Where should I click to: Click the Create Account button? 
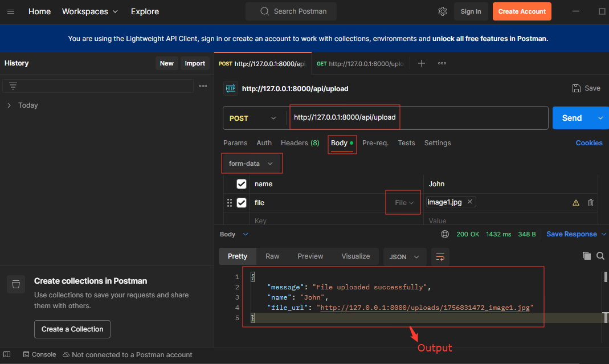[521, 11]
